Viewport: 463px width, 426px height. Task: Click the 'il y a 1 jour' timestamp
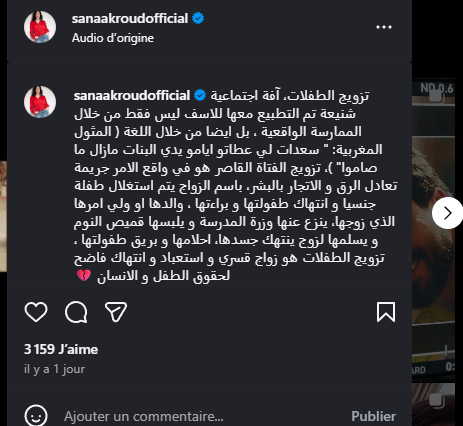point(54,369)
